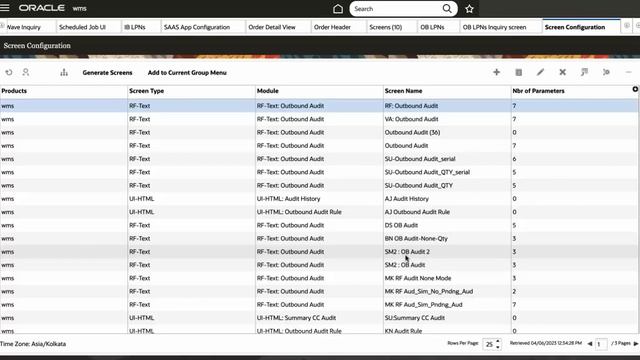This screenshot has height=360, width=640.
Task: Select the 'RF: Outbound Audit' row
Action: 319,106
